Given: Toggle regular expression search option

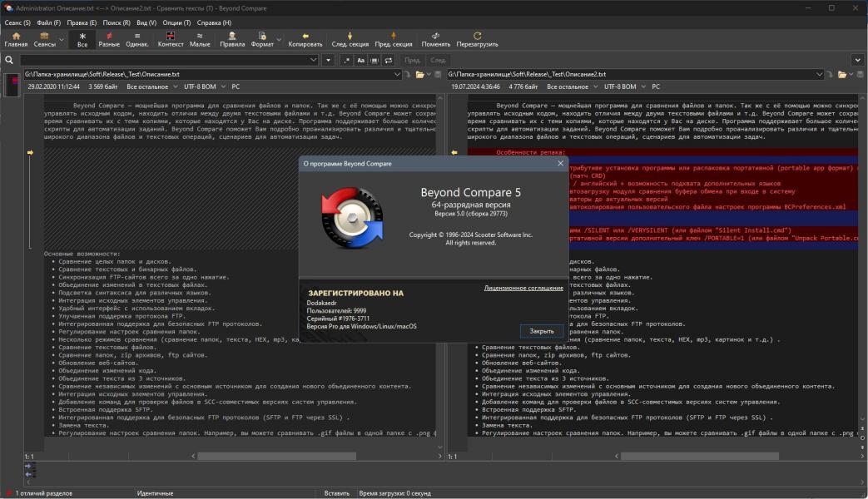Looking at the screenshot, I should (346, 60).
